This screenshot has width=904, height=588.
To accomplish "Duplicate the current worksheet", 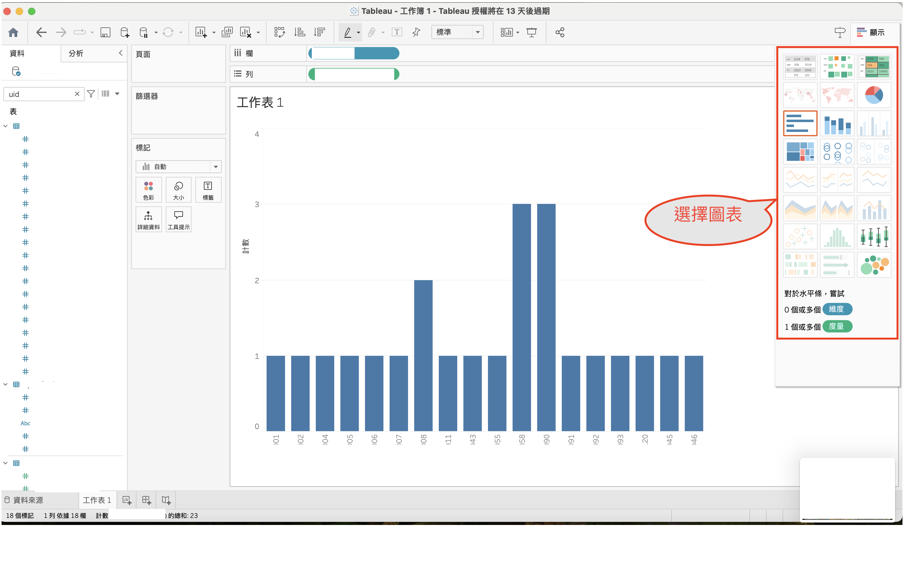I will 227,32.
